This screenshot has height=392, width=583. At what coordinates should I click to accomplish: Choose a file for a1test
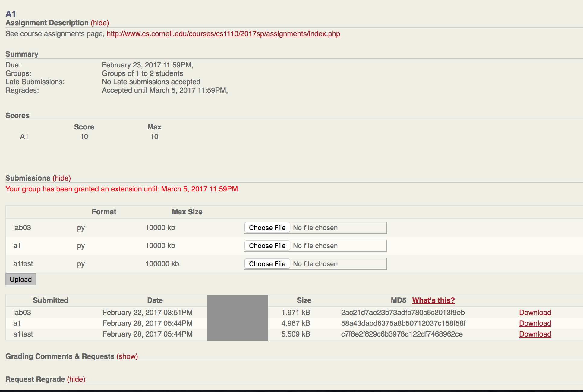267,264
